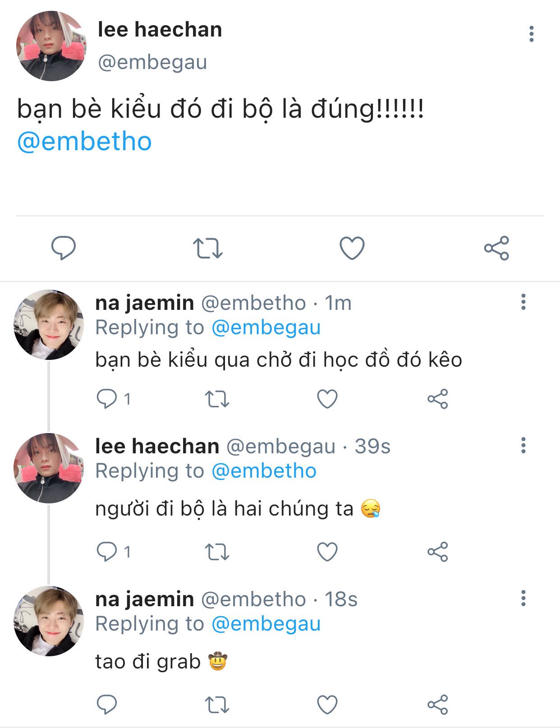This screenshot has height=728, width=560.
Task: Open more options on the 39s reply
Action: tap(523, 445)
